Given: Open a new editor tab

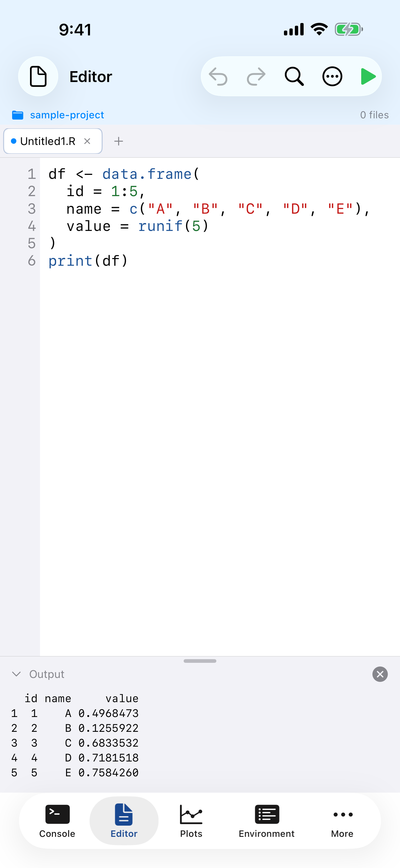Looking at the screenshot, I should (x=118, y=141).
